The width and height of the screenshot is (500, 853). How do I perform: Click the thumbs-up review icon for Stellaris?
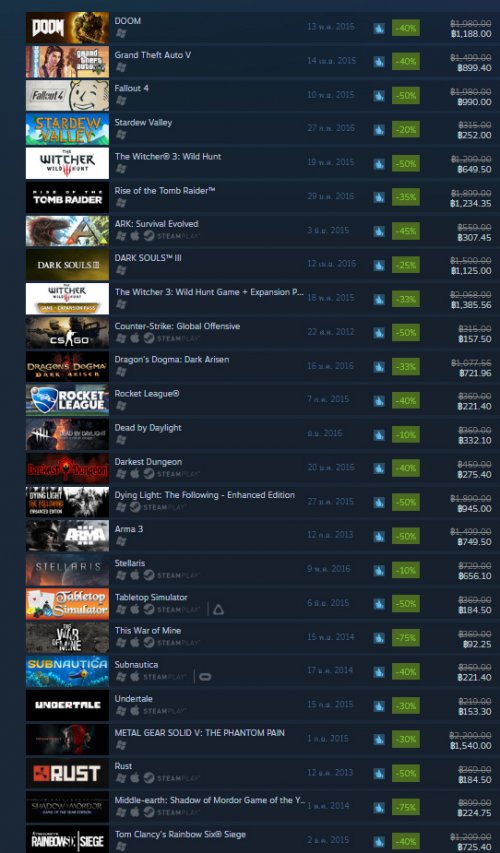tap(379, 570)
